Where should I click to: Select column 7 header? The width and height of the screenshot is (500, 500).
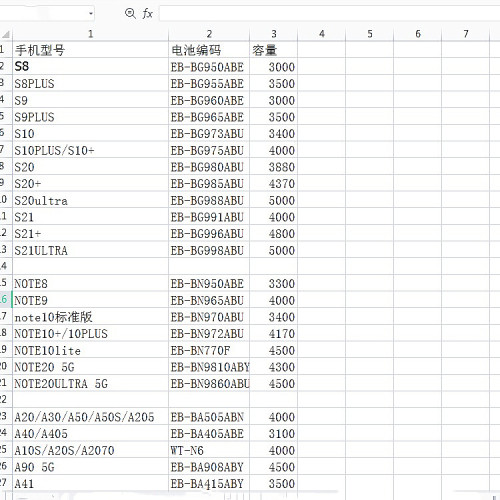(x=466, y=34)
